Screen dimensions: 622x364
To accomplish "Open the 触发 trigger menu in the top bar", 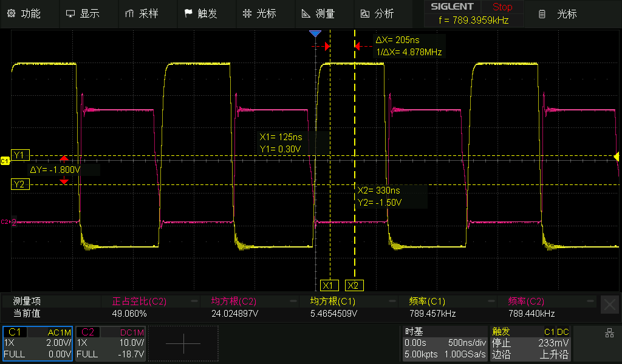I will pos(200,13).
